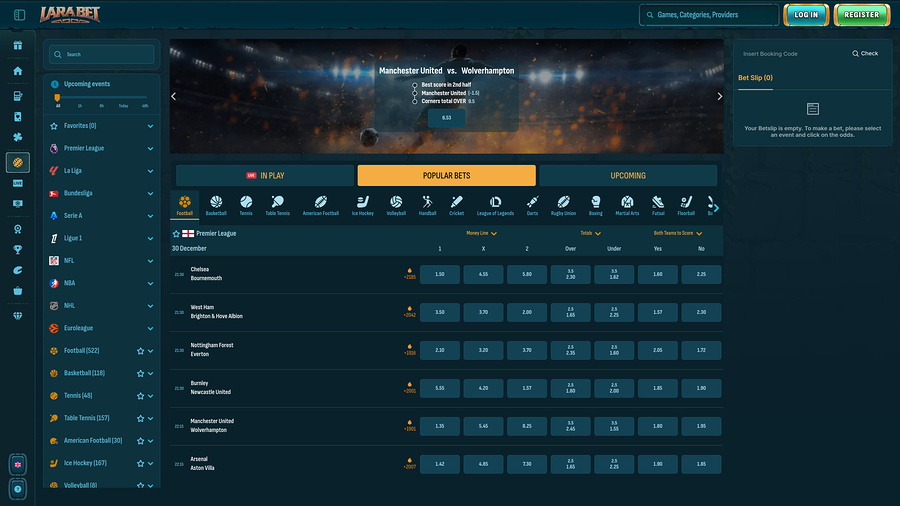Image resolution: width=900 pixels, height=506 pixels.
Task: Toggle favorite star for Ice Hockey (167)
Action: (x=140, y=463)
